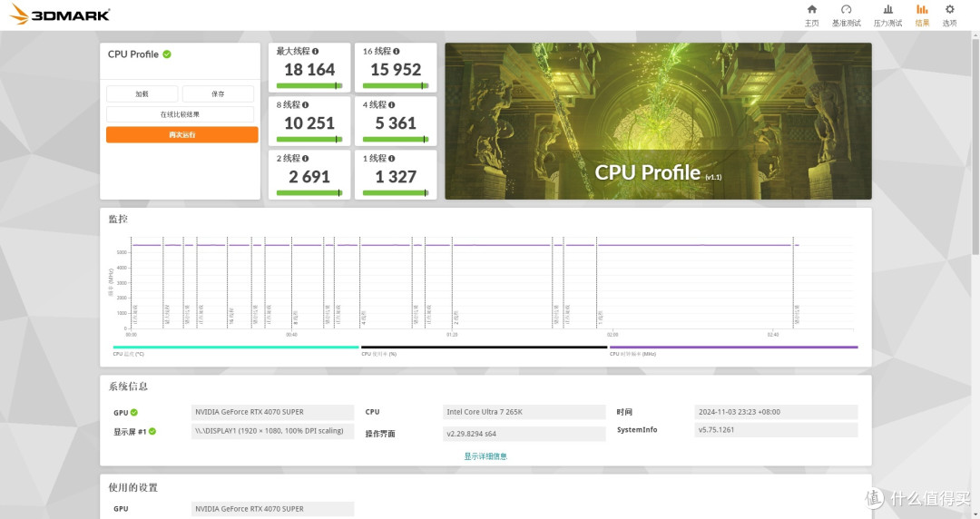Click the System info section heading

pyautogui.click(x=128, y=387)
